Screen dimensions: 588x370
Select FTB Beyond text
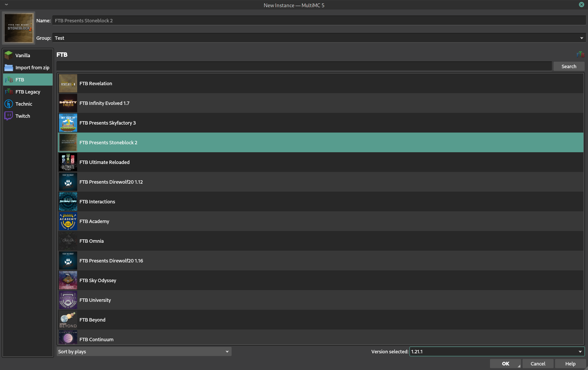(x=92, y=320)
